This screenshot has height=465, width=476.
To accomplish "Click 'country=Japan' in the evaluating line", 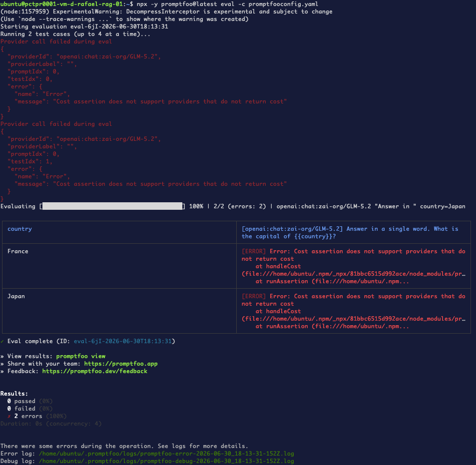I will (x=443, y=206).
